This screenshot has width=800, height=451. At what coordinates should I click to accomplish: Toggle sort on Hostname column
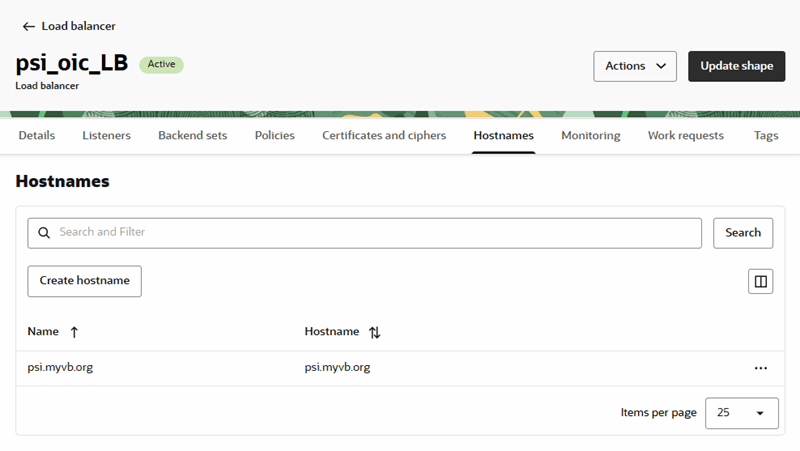(375, 332)
